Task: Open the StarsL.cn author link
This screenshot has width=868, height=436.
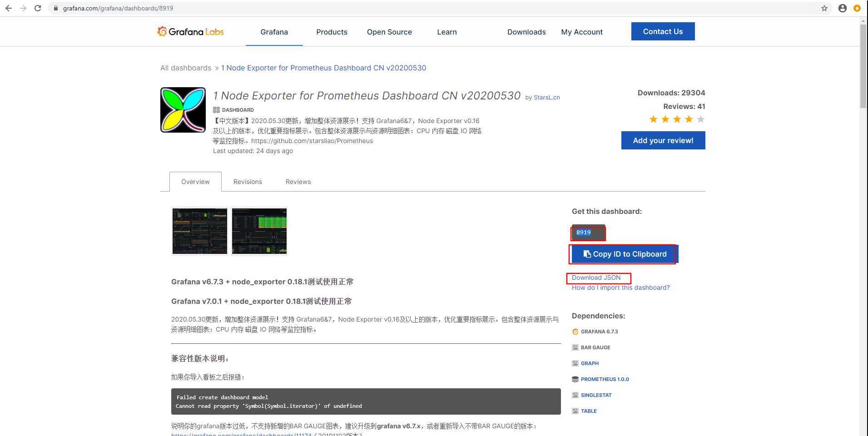Action: point(547,97)
